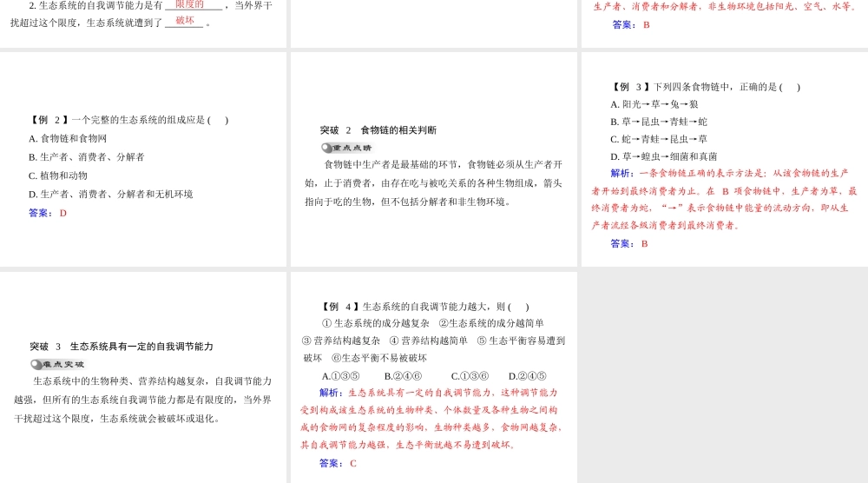Click the 例 4 question 生态系统的自我调节能力越大

click(x=424, y=307)
